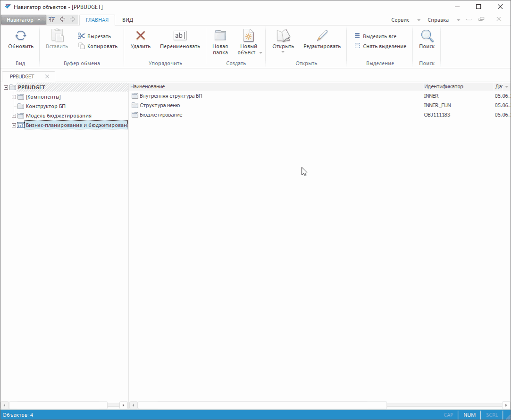
Task: Restore the inner document window
Action: click(481, 19)
